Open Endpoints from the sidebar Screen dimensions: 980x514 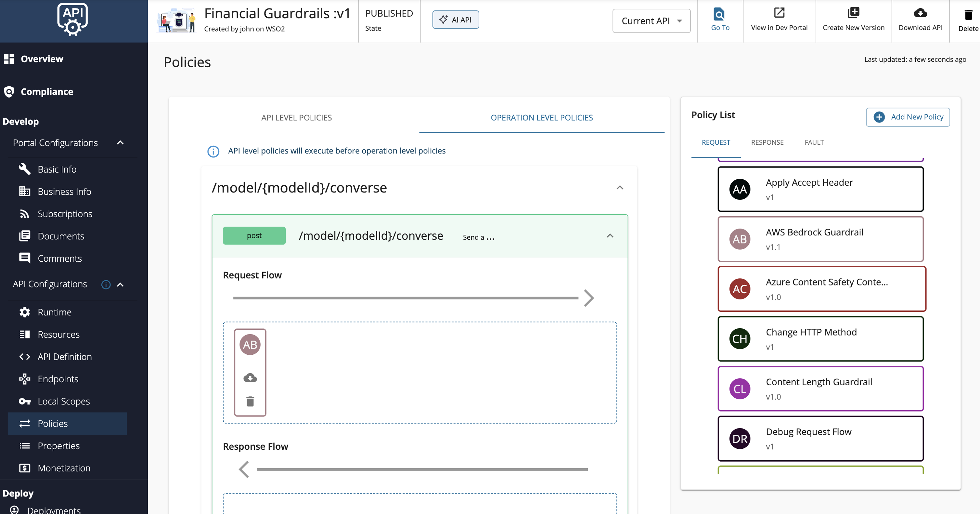tap(58, 379)
